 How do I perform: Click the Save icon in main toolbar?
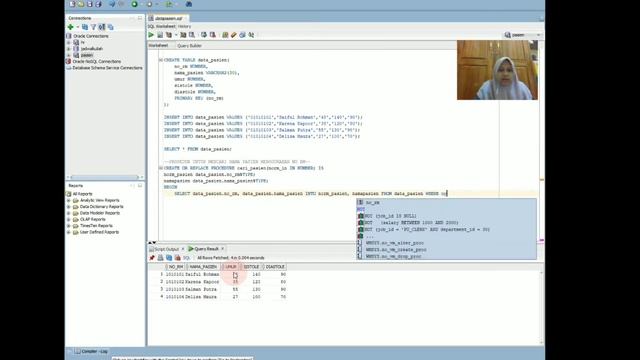tap(90, 4)
